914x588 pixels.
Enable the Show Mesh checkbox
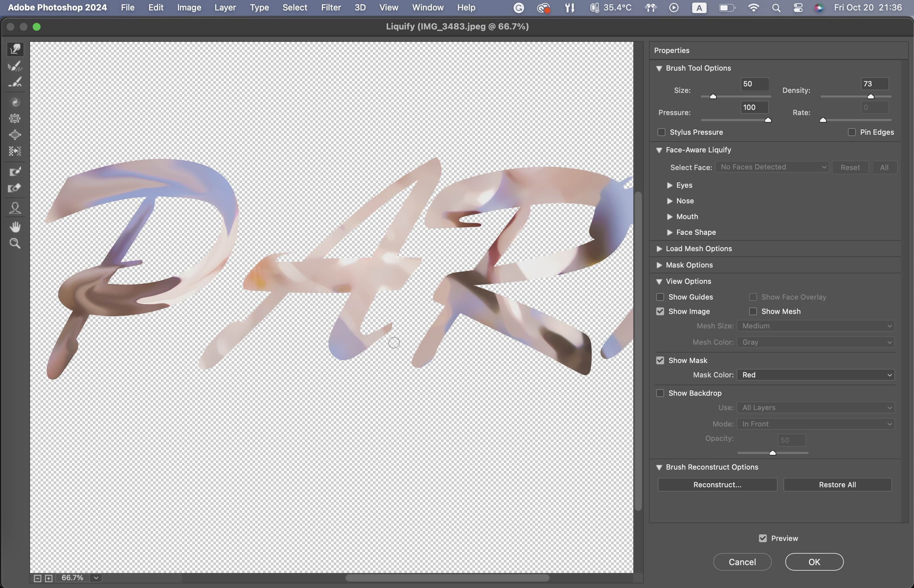click(753, 311)
